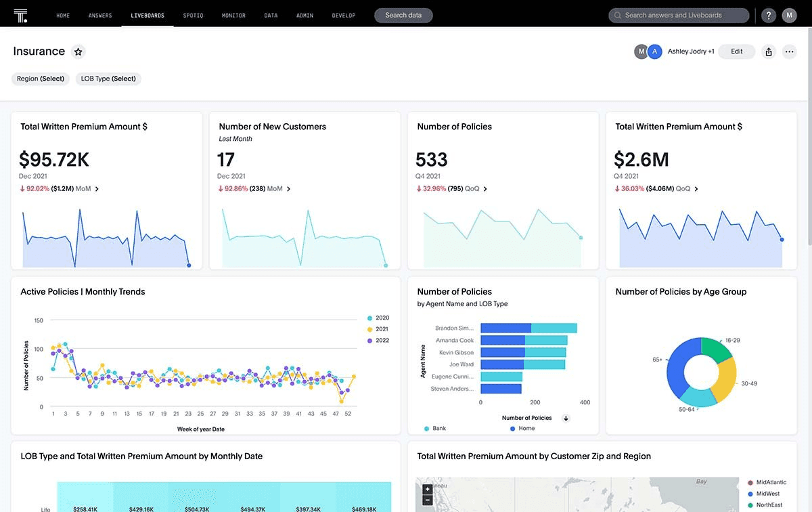This screenshot has height=512, width=812.
Task: Open the help question mark icon
Action: click(x=768, y=15)
